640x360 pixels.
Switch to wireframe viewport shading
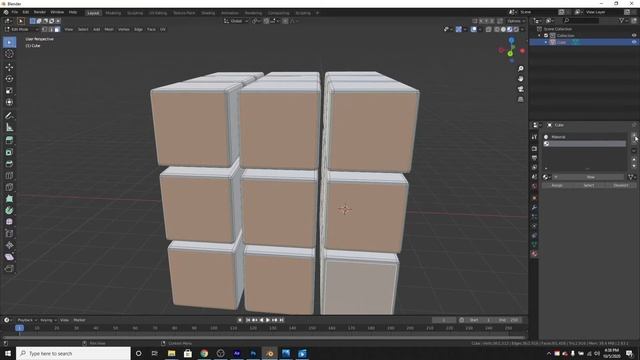497,29
